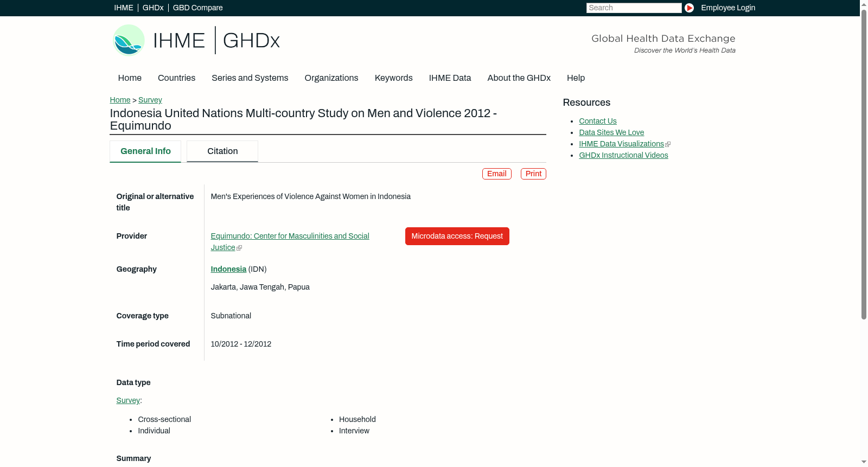Viewport: 868px width, 467px height.
Task: Click the 'Interview' list item
Action: pos(354,431)
